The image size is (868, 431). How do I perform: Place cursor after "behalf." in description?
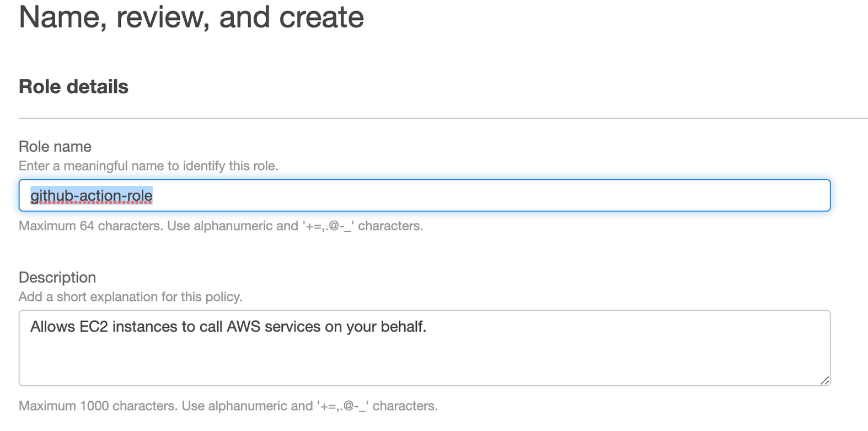[x=427, y=327]
